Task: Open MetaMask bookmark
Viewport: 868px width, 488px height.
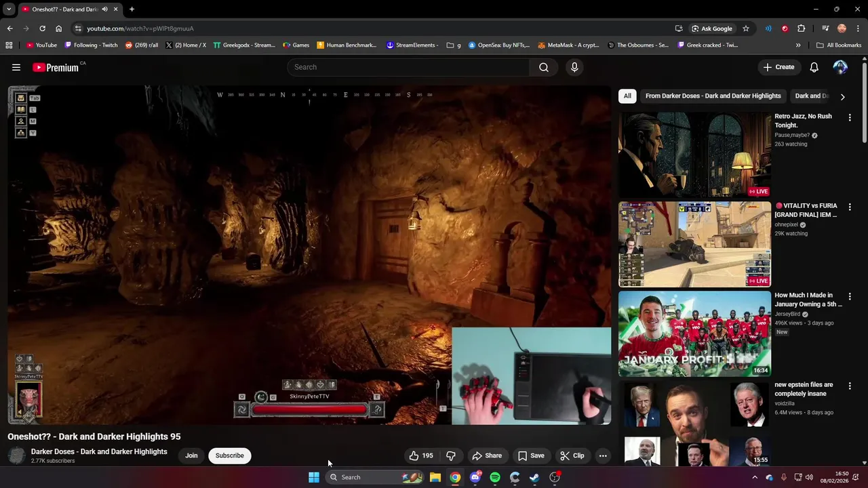Action: [x=568, y=45]
